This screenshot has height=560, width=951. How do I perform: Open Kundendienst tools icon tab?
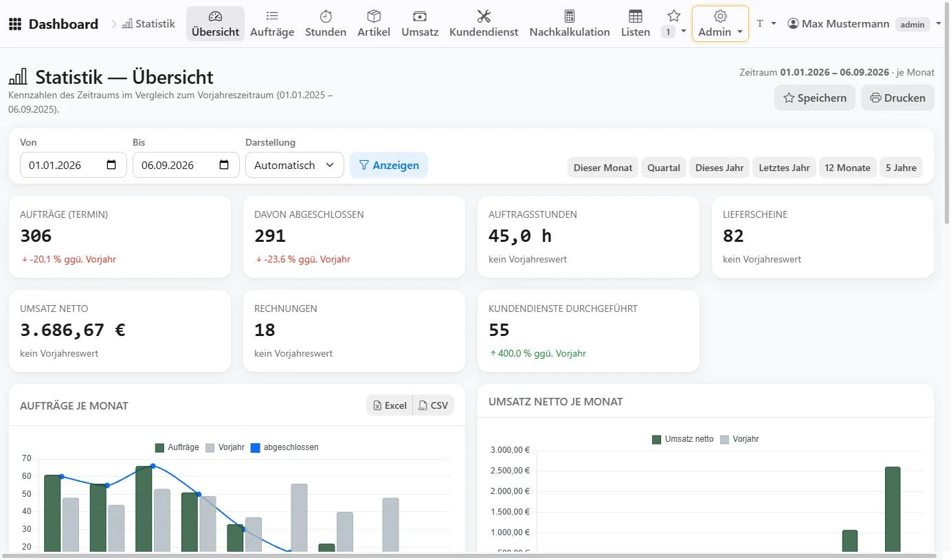coord(484,24)
